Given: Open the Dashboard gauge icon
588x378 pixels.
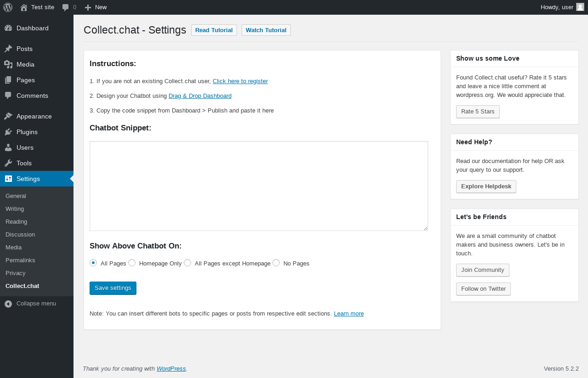Looking at the screenshot, I should [x=8, y=28].
